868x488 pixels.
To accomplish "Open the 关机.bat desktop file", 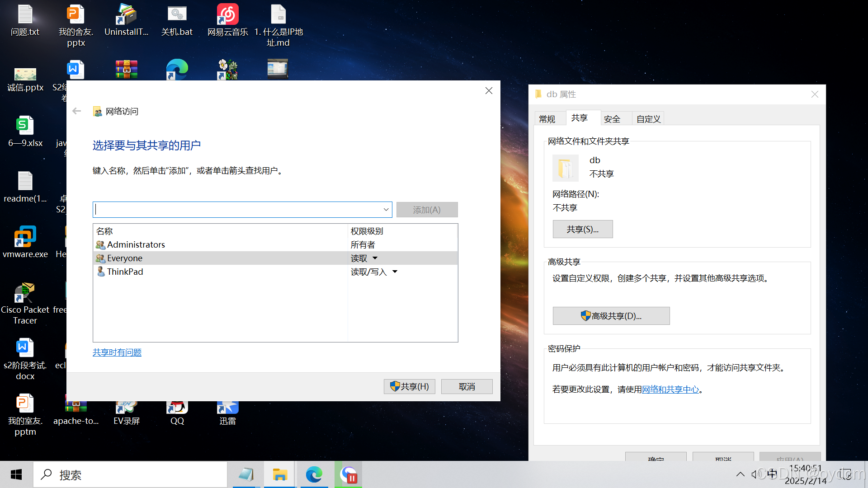I will point(177,15).
